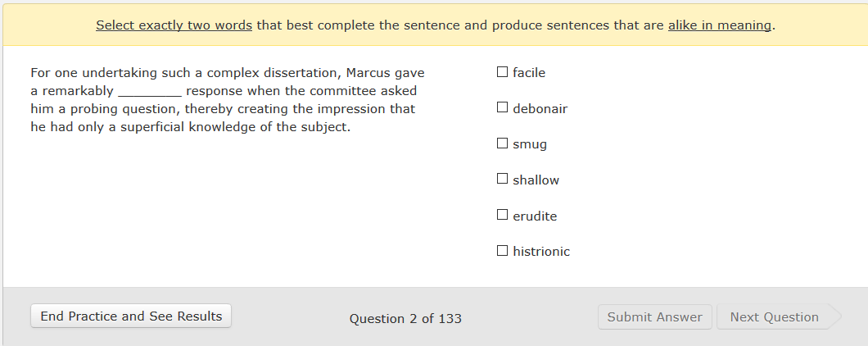Enable the erudite checkbox
The image size is (868, 346).
pyautogui.click(x=502, y=215)
